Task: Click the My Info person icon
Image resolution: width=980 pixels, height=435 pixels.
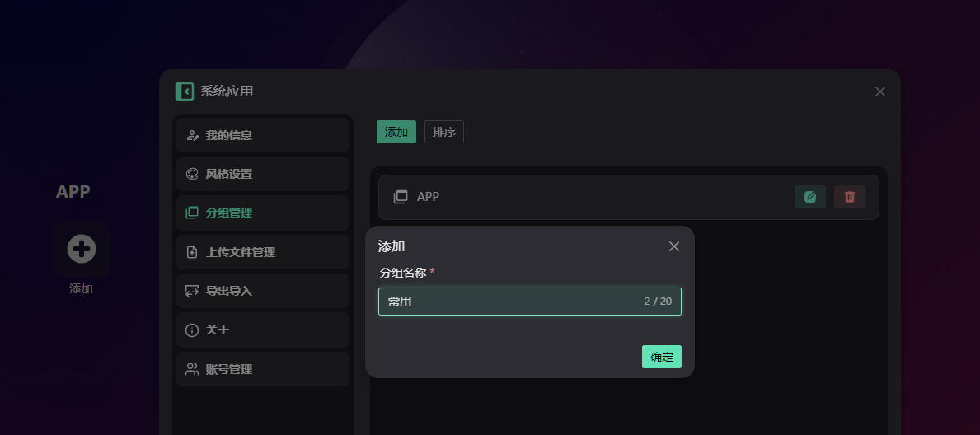Action: [192, 135]
